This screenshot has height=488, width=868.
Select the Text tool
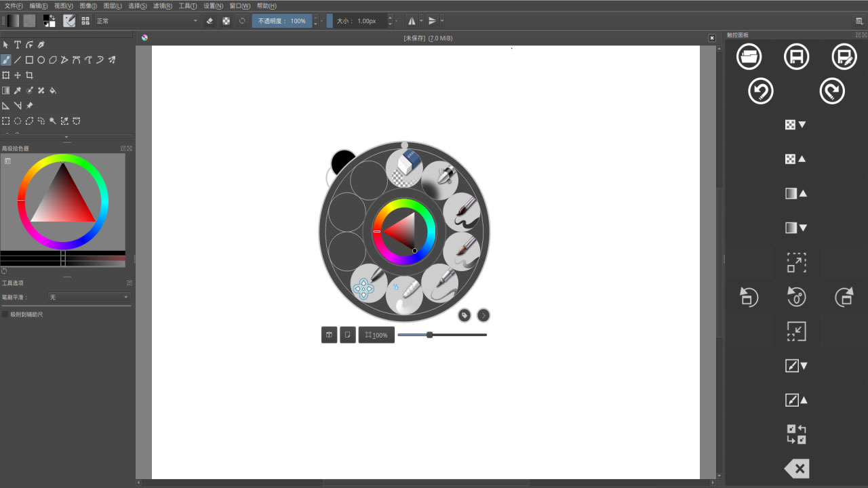(18, 44)
